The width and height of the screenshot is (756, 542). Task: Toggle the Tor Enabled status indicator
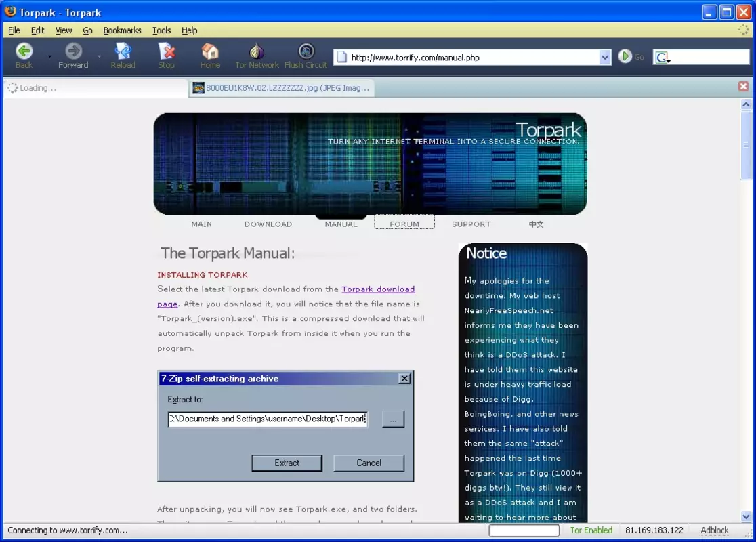coord(591,530)
